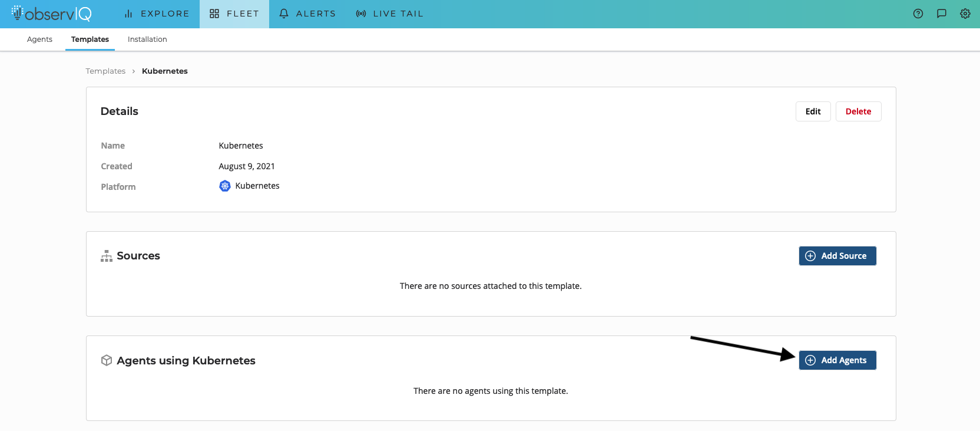Click the observIQ logo
The image size is (980, 431).
[x=51, y=13]
